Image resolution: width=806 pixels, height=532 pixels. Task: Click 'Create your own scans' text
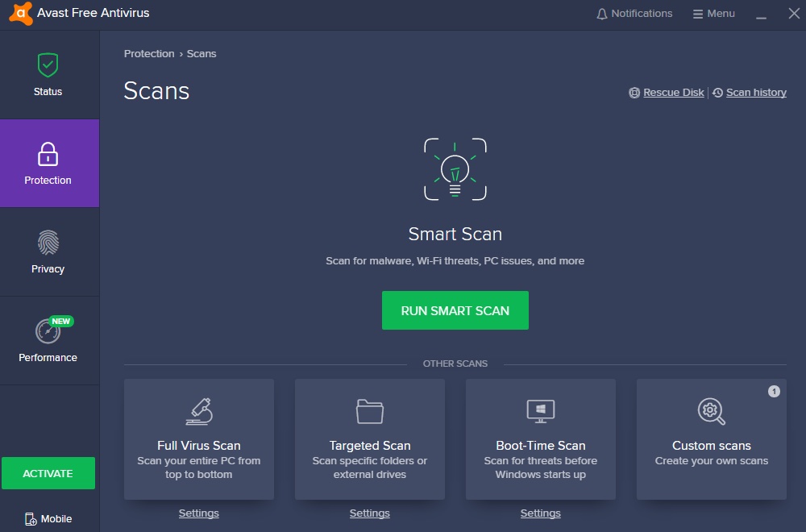click(x=712, y=460)
